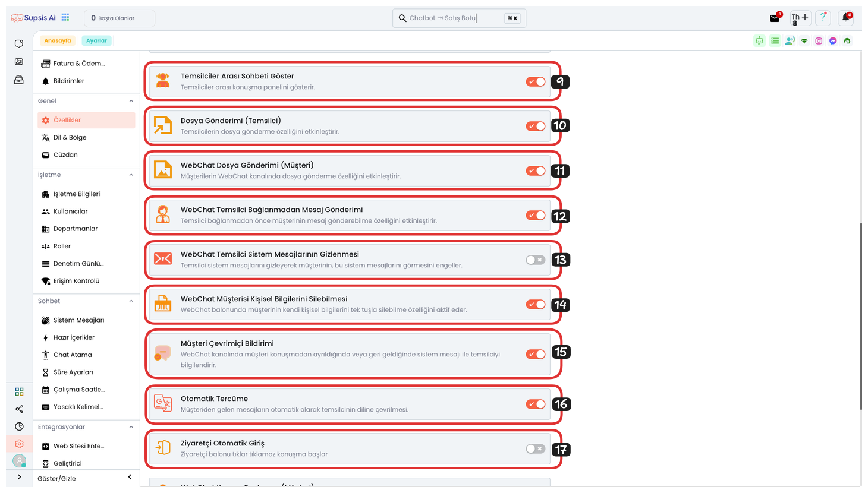Open Roller page
Screen dimensions: 868x493
(86, 246)
